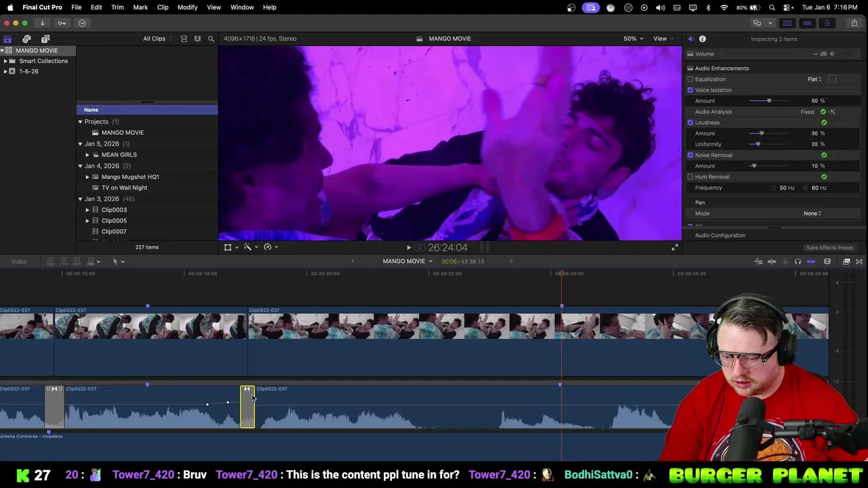
Task: Open the File menu
Action: (x=76, y=7)
